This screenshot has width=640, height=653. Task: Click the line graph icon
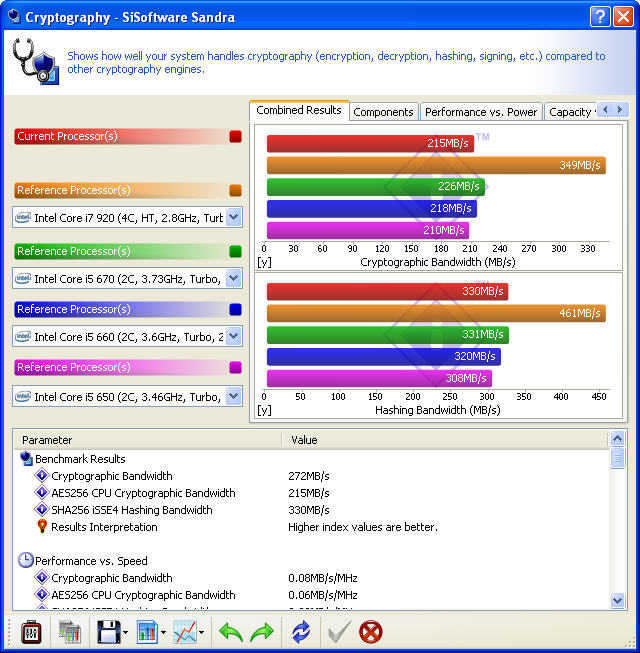coord(185,632)
